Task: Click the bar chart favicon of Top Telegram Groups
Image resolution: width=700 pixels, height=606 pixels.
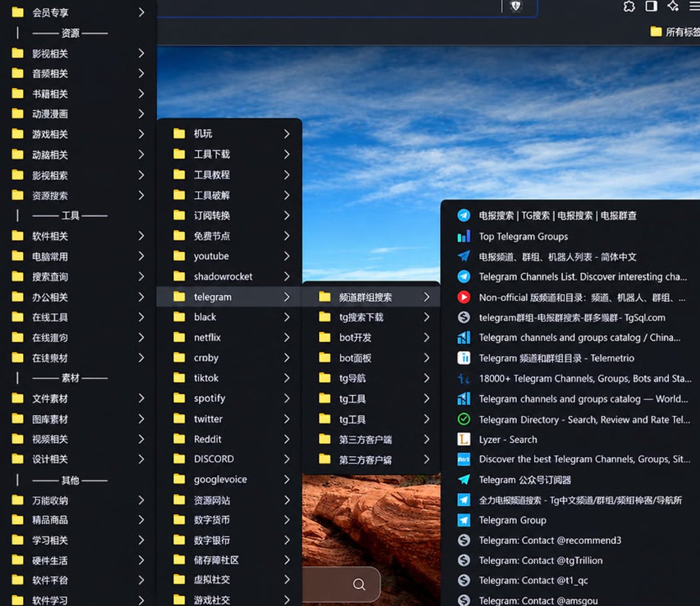Action: (x=464, y=236)
